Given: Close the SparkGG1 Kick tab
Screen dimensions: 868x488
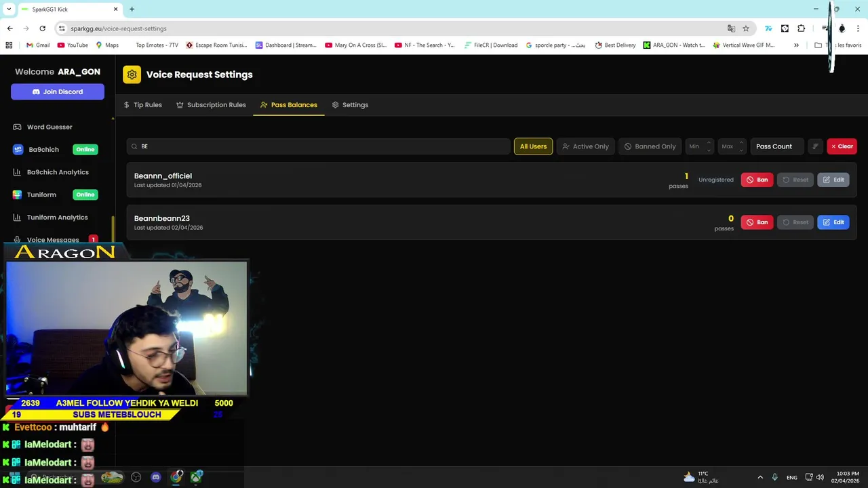Looking at the screenshot, I should [115, 9].
